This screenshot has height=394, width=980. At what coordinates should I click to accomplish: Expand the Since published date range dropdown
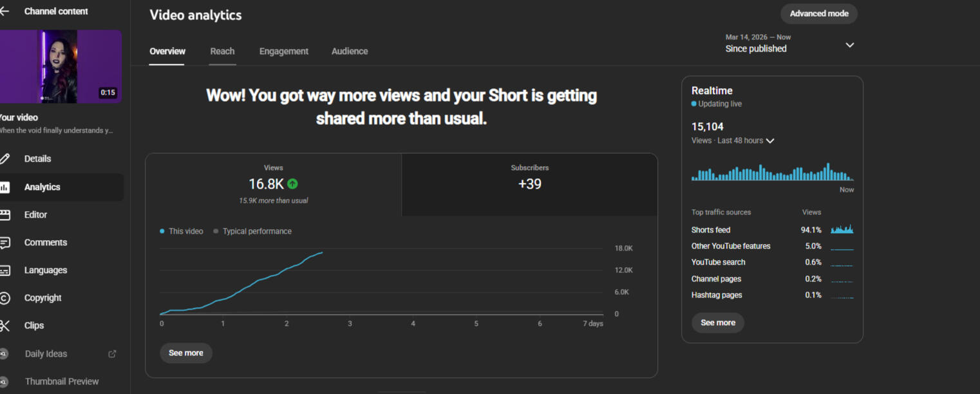pos(849,45)
